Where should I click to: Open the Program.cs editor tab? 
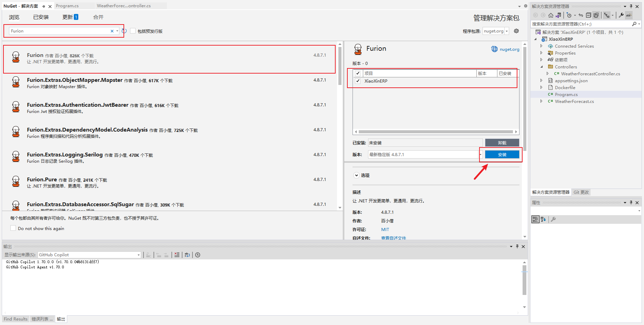pos(67,6)
